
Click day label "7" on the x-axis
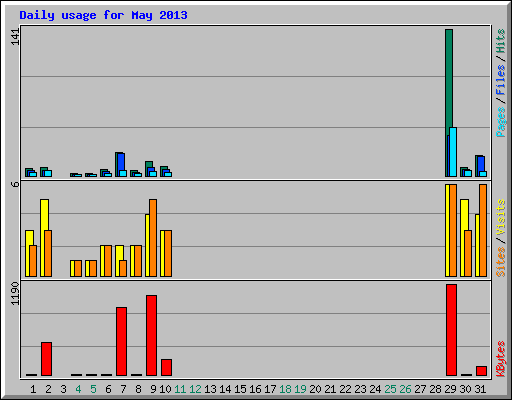(x=123, y=389)
